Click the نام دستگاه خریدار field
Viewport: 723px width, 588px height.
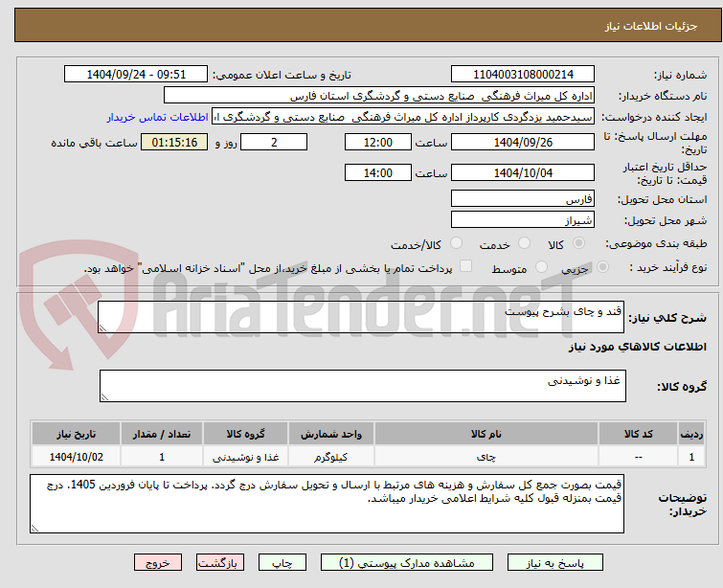(379, 96)
